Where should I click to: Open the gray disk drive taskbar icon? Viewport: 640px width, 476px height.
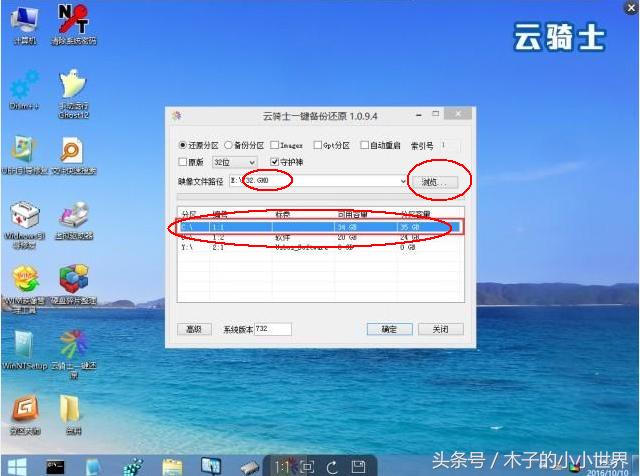[249, 468]
